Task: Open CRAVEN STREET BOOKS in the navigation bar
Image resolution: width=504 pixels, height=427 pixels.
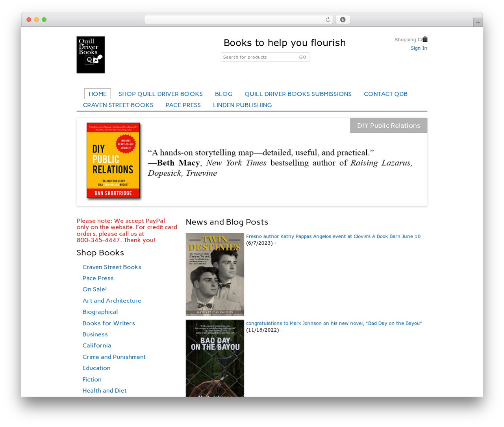Action: pos(118,105)
